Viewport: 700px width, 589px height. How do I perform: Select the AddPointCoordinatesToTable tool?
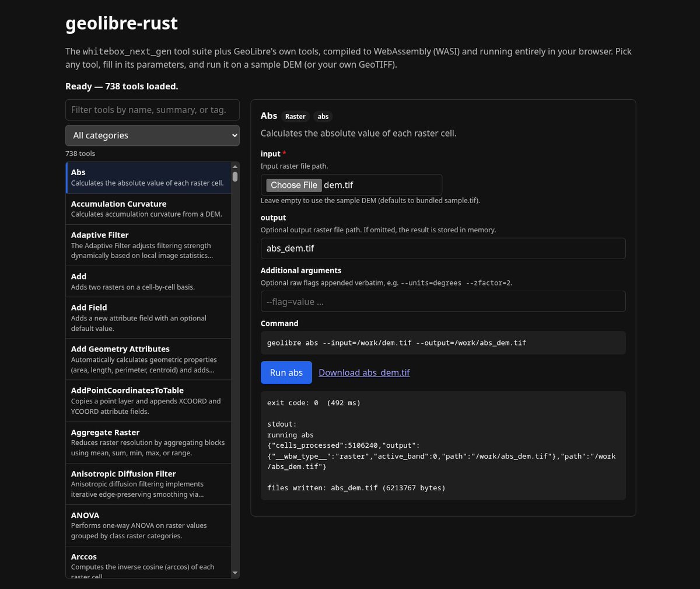148,400
